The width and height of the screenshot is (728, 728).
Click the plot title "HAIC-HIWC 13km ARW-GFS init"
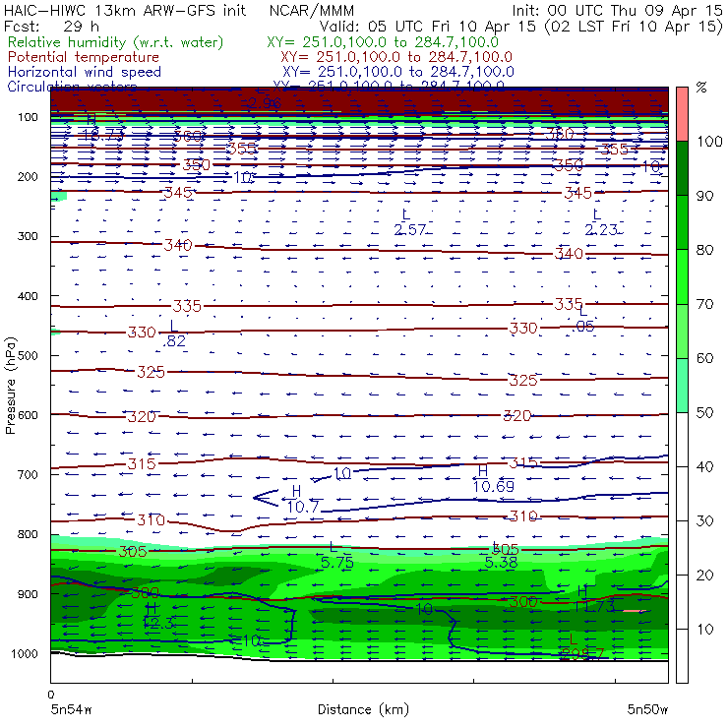point(125,11)
